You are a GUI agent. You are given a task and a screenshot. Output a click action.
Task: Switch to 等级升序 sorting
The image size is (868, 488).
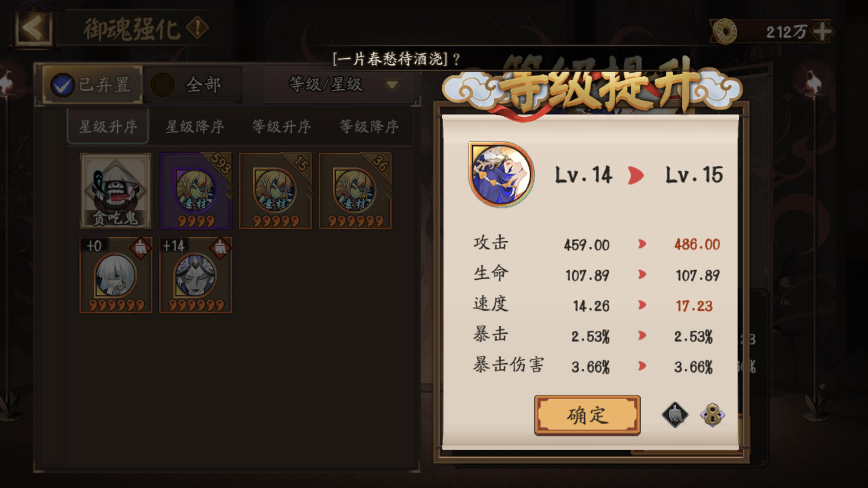click(282, 127)
